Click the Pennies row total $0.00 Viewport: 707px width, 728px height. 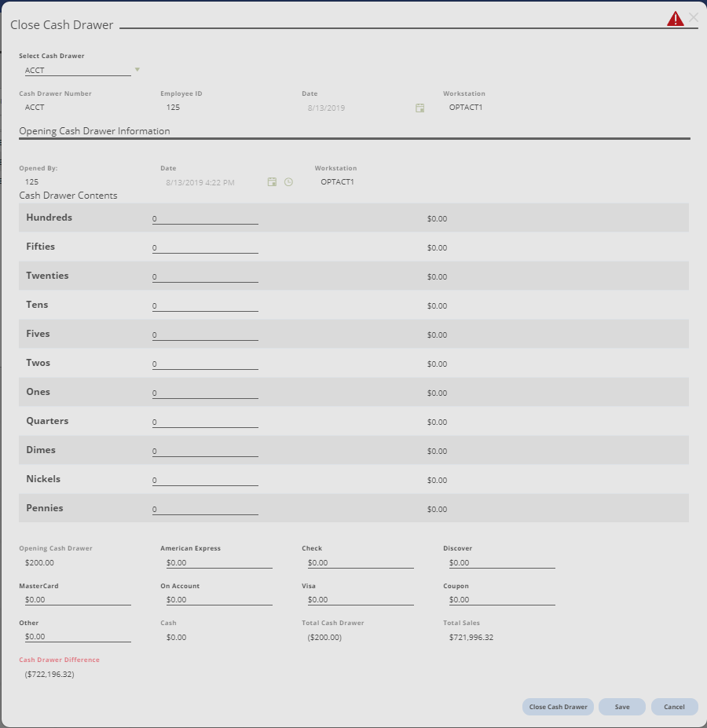437,510
